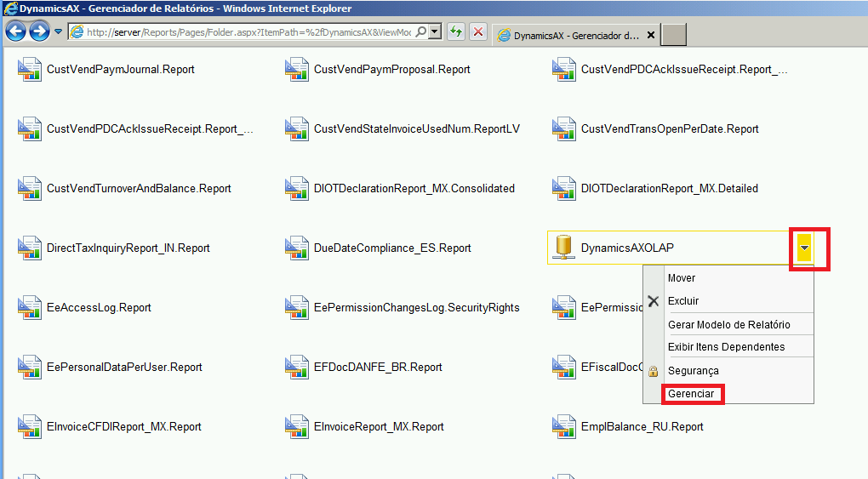Select Exibir Itens Dependentes
The height and width of the screenshot is (479, 868).
point(726,347)
